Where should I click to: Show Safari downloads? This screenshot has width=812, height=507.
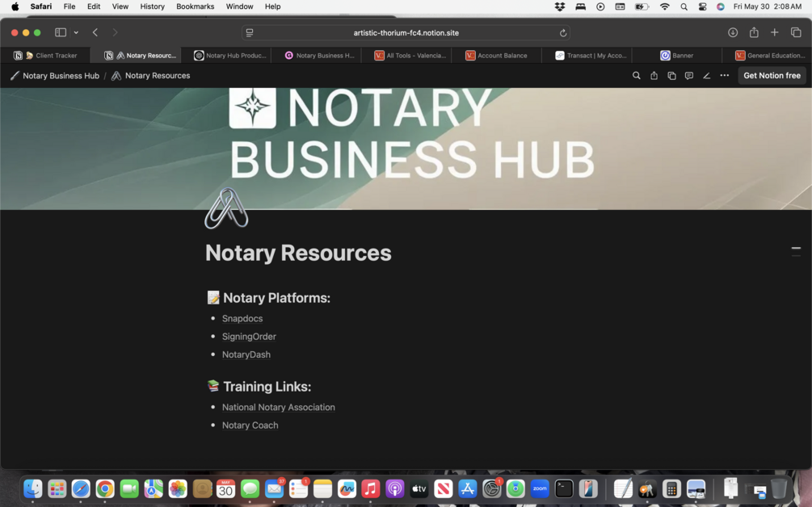(x=733, y=32)
